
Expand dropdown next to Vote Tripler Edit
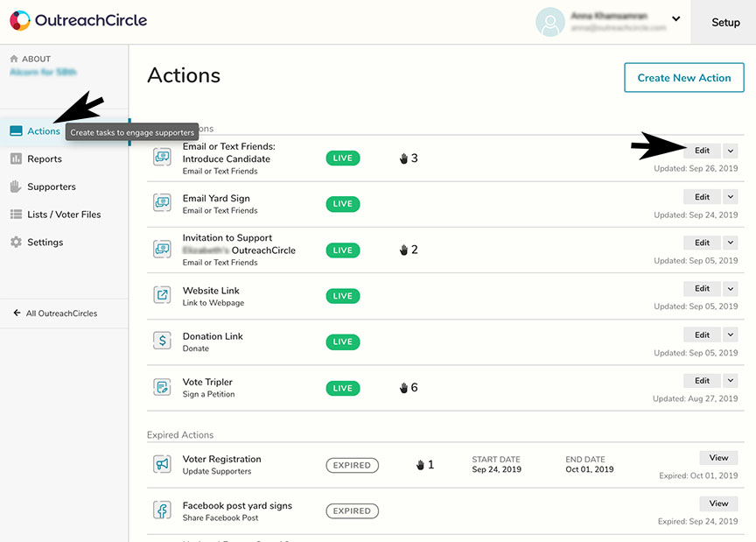click(x=731, y=380)
